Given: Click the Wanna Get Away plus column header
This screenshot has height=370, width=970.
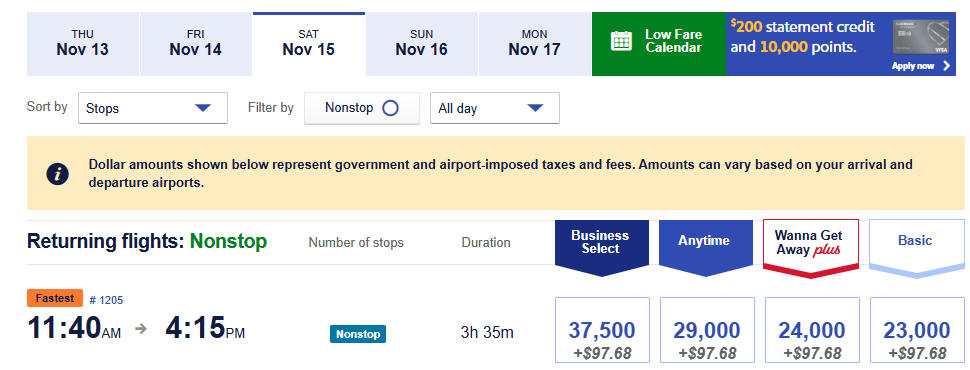Looking at the screenshot, I should (x=811, y=245).
